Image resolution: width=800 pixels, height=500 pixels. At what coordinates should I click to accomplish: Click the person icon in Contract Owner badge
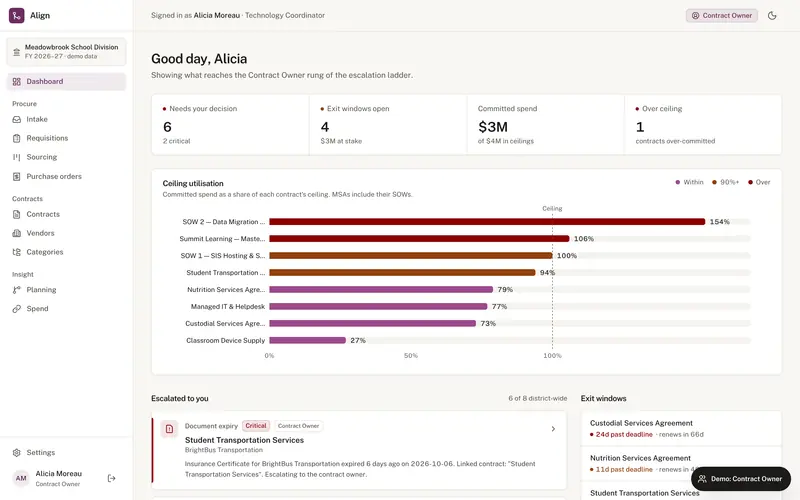(695, 16)
